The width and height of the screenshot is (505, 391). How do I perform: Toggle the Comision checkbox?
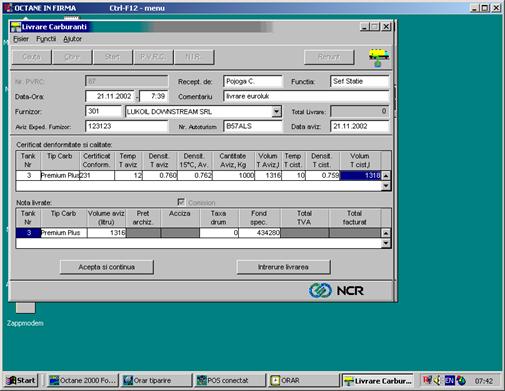click(x=181, y=202)
